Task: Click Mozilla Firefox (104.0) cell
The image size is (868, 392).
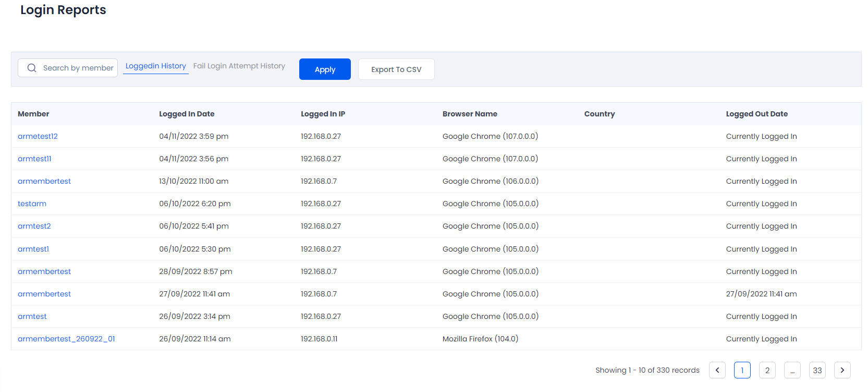Action: tap(481, 339)
